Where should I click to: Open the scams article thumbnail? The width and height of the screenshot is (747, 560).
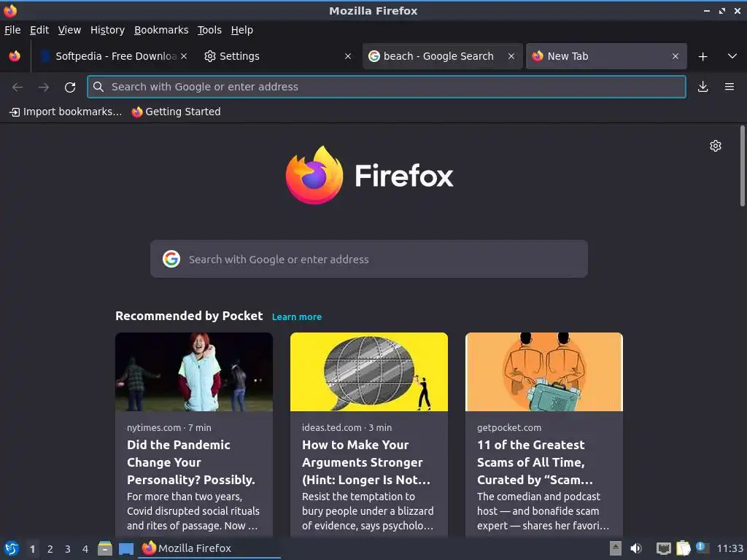tap(544, 372)
